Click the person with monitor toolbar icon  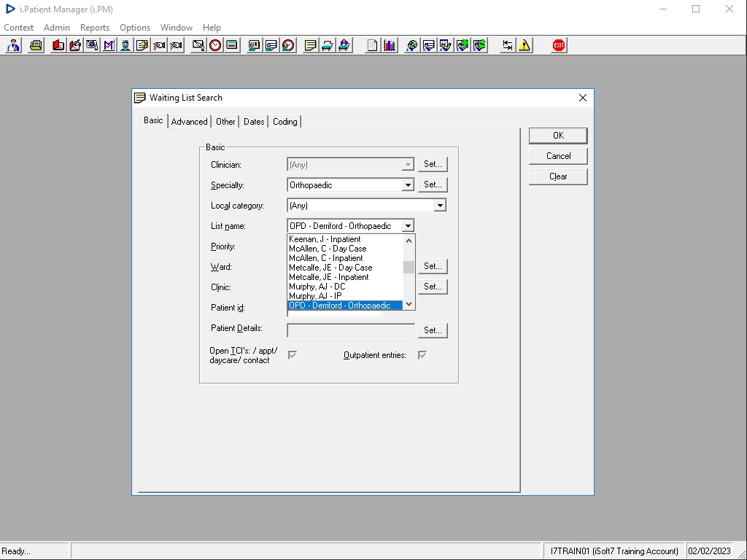254,45
